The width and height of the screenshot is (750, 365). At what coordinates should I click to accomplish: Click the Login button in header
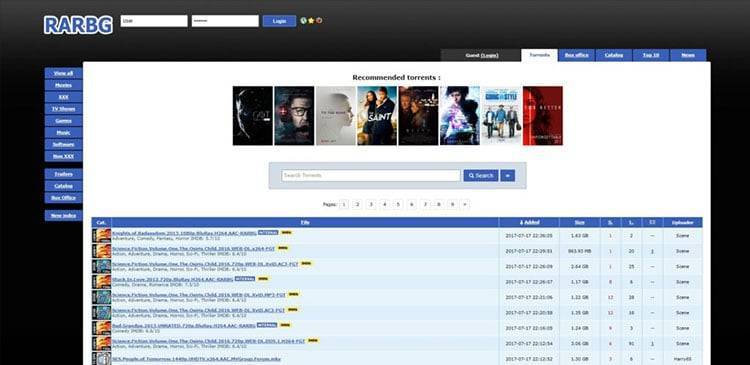point(279,21)
